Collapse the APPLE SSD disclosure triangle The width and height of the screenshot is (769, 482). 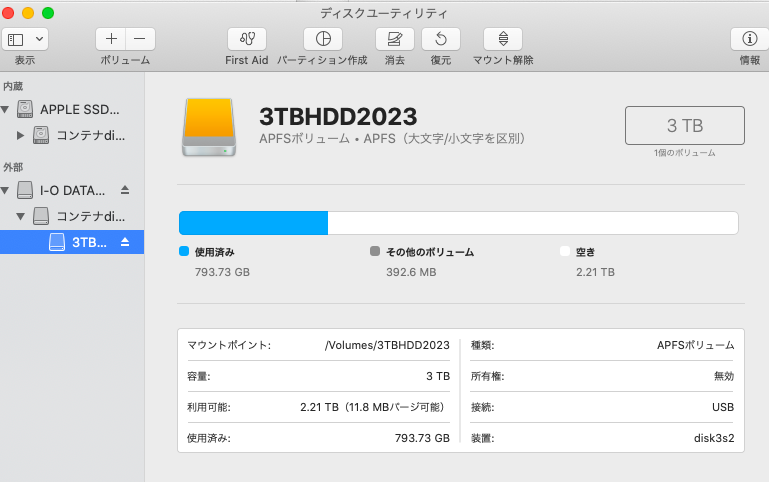5,109
